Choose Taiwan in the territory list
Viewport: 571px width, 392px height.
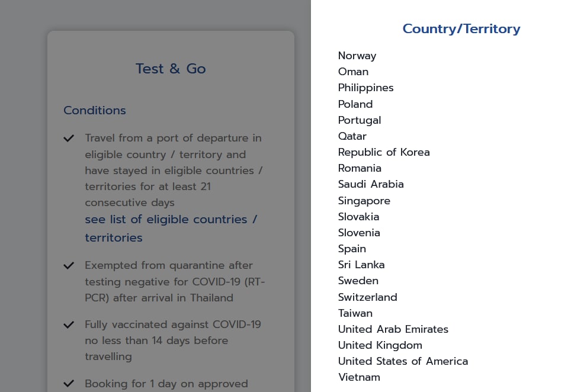pos(355,313)
